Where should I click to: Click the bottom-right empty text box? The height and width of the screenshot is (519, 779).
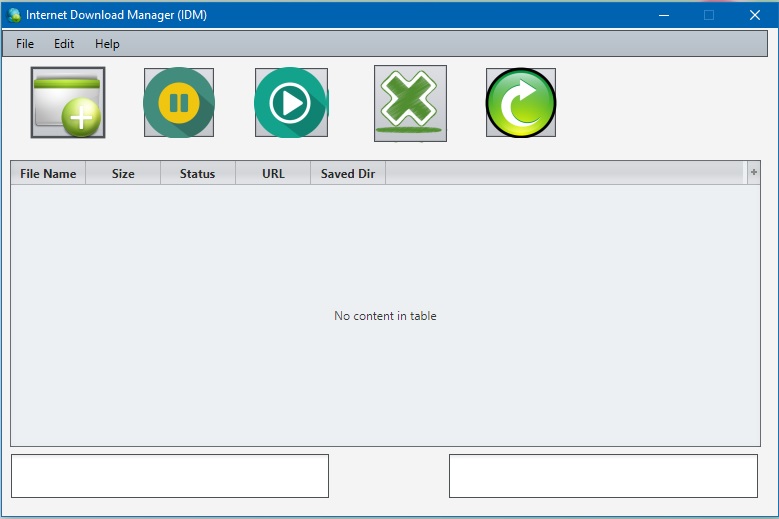click(x=604, y=476)
